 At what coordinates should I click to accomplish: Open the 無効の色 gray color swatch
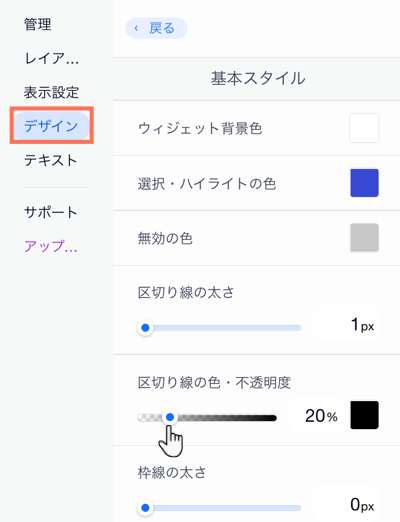coord(364,238)
